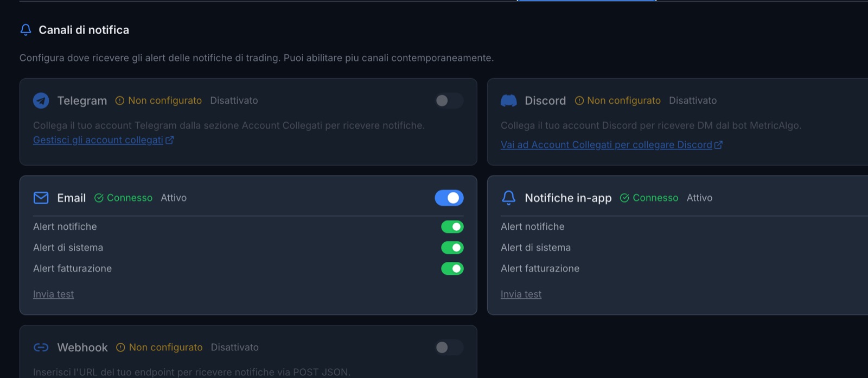Click the Attivo label in Email card

174,198
